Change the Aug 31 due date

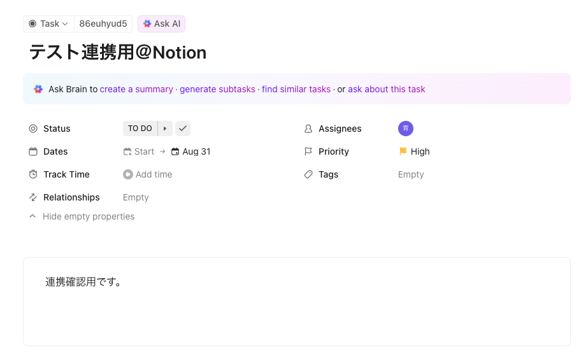191,151
